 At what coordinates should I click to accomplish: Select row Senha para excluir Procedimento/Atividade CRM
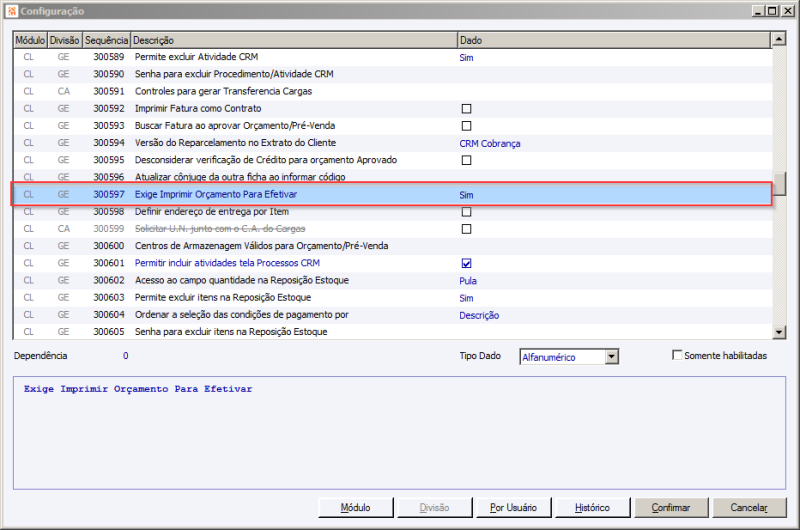tap(392, 74)
